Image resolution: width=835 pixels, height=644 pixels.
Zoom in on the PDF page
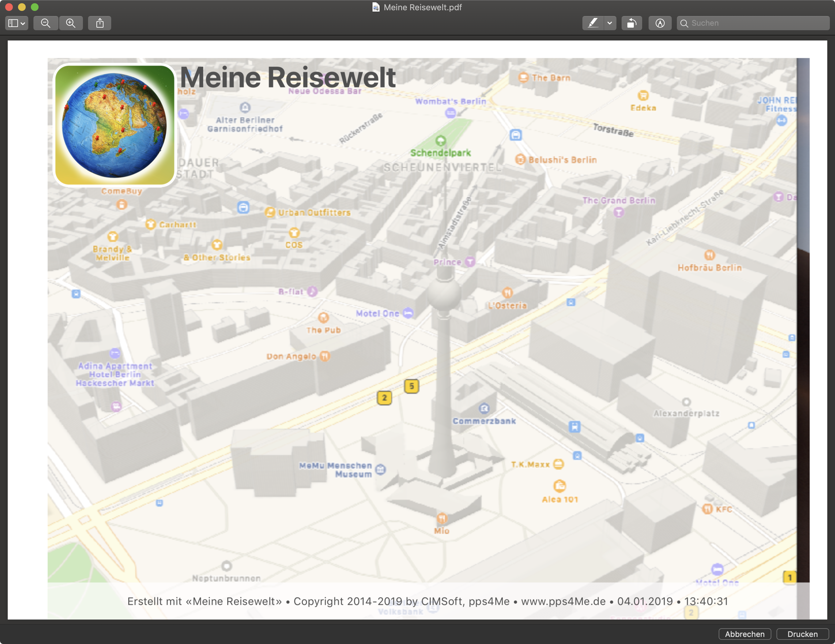point(71,23)
